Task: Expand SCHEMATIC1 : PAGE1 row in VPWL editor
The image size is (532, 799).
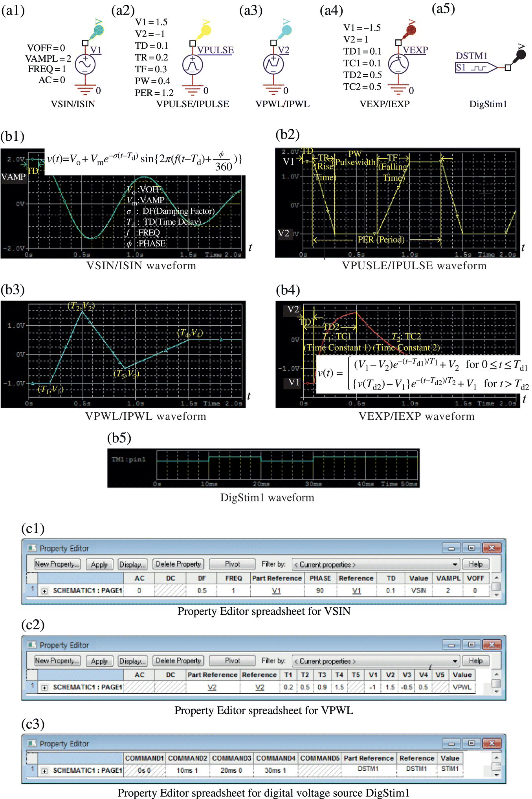Action: [x=44, y=687]
